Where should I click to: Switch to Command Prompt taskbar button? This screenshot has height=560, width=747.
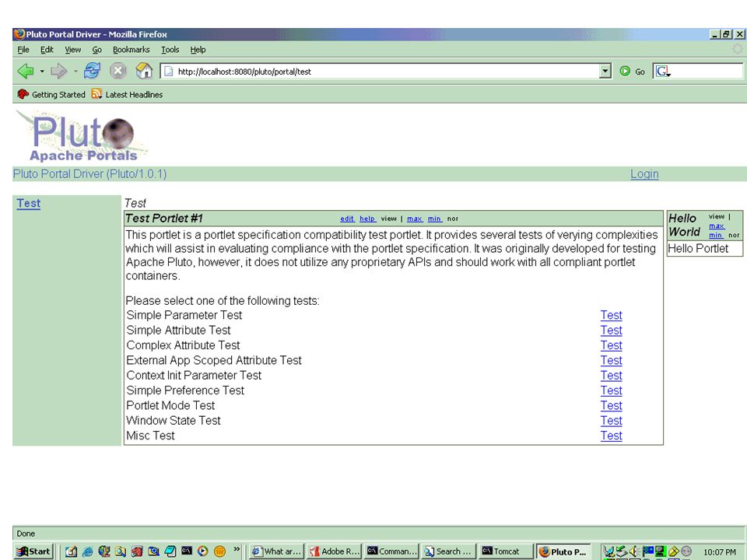click(391, 551)
